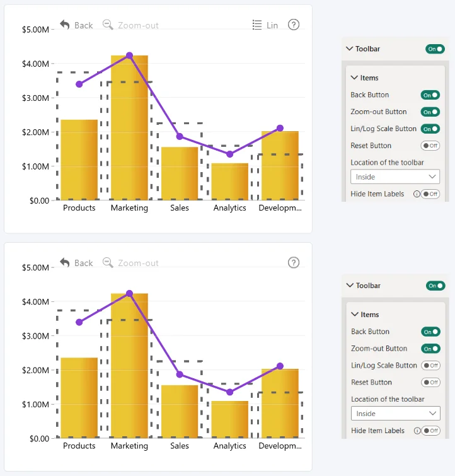Disable Zoom-out Button toggle in bottom panel
This screenshot has height=476, width=455.
click(x=430, y=349)
